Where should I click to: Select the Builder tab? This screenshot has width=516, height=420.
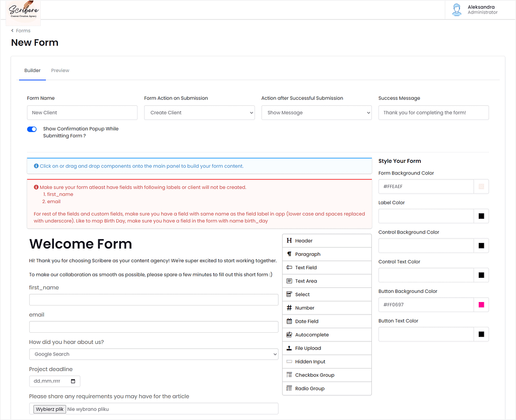pyautogui.click(x=32, y=71)
